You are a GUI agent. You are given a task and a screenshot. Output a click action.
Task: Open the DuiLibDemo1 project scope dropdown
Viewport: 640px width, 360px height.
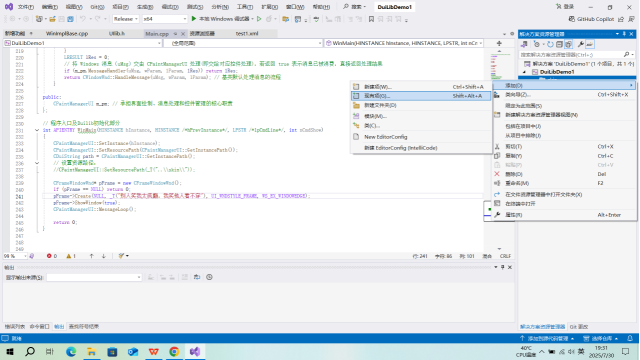(82, 43)
